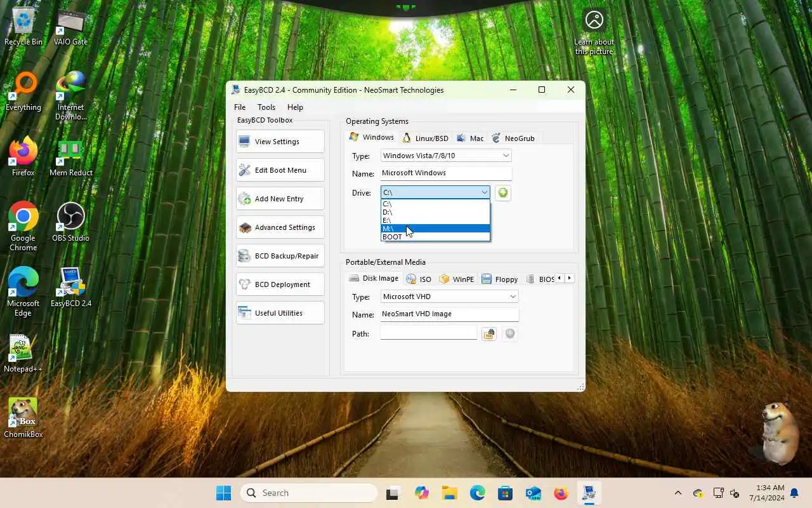This screenshot has height=508, width=812.
Task: Select the partially hidden BIOS tab
Action: (x=540, y=279)
